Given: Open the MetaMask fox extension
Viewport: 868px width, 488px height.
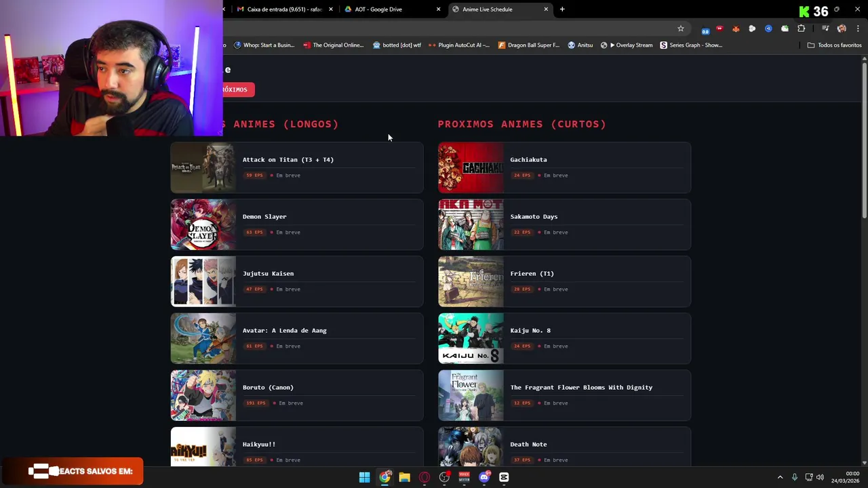Looking at the screenshot, I should (x=736, y=28).
